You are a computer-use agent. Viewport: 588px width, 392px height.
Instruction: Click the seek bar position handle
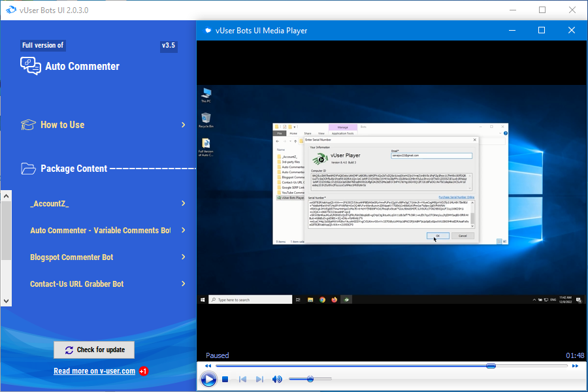point(491,366)
